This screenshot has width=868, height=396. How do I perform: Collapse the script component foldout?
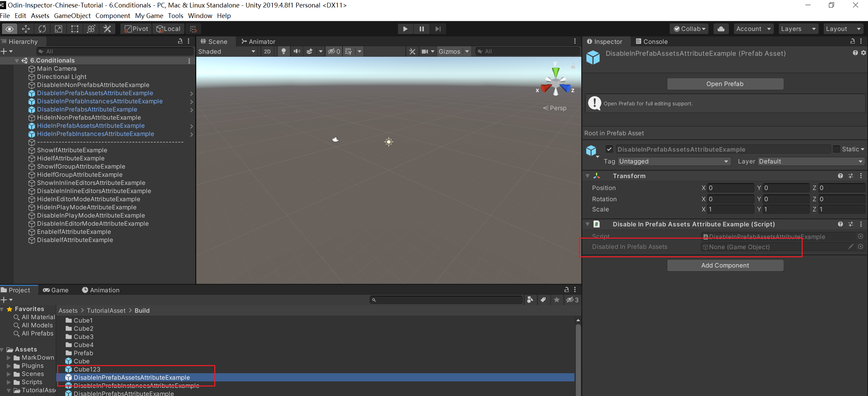(x=587, y=224)
